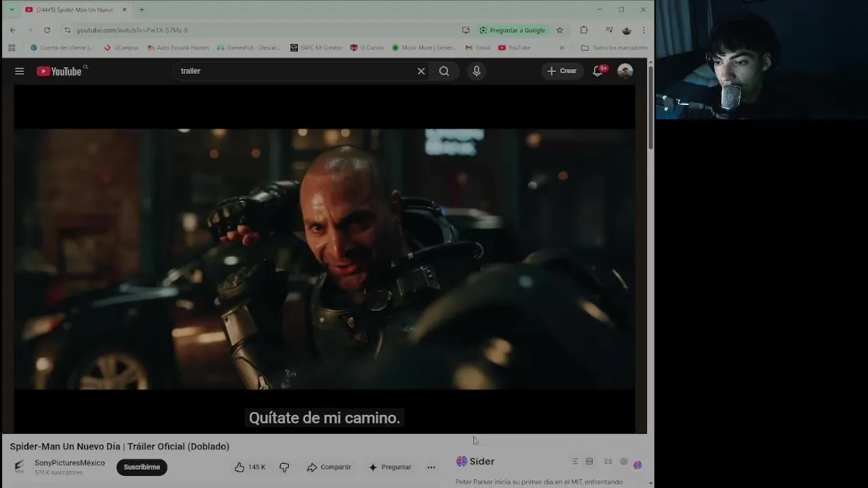Open Cuenta del cliente bookmark
The width and height of the screenshot is (868, 488).
pos(62,47)
